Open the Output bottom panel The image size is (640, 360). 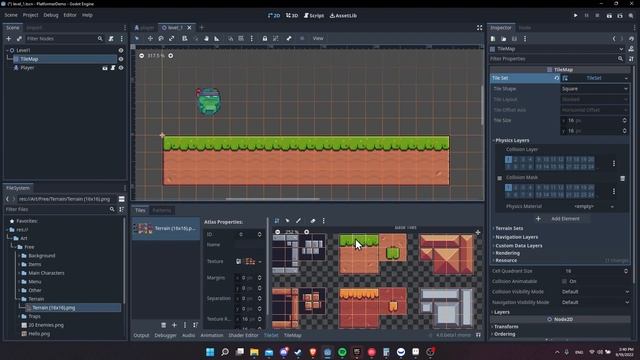[x=141, y=336]
